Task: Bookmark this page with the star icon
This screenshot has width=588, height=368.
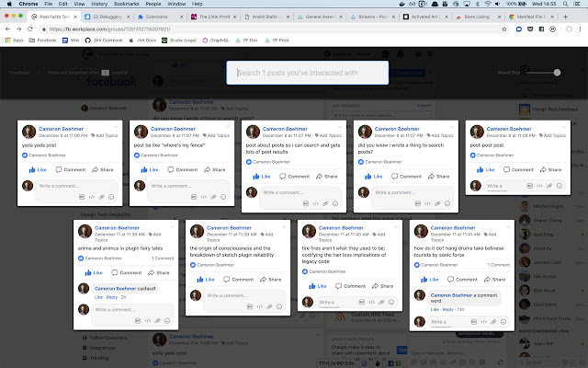Action: (504, 29)
